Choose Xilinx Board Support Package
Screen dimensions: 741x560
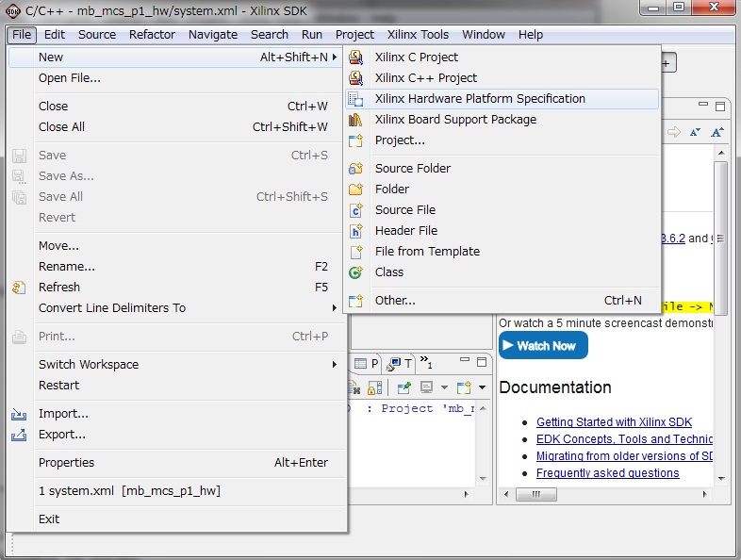[502, 120]
